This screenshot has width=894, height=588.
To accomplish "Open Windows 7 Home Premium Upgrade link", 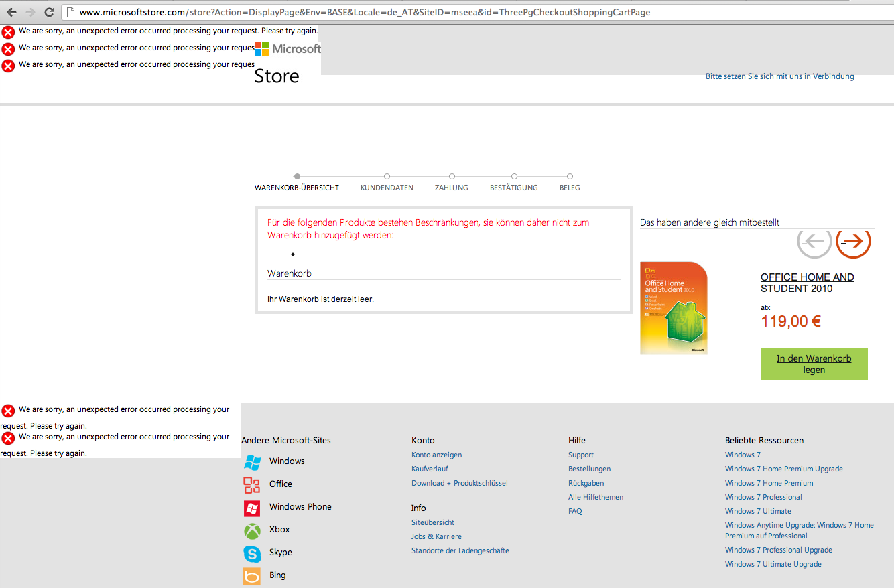I will [x=784, y=469].
